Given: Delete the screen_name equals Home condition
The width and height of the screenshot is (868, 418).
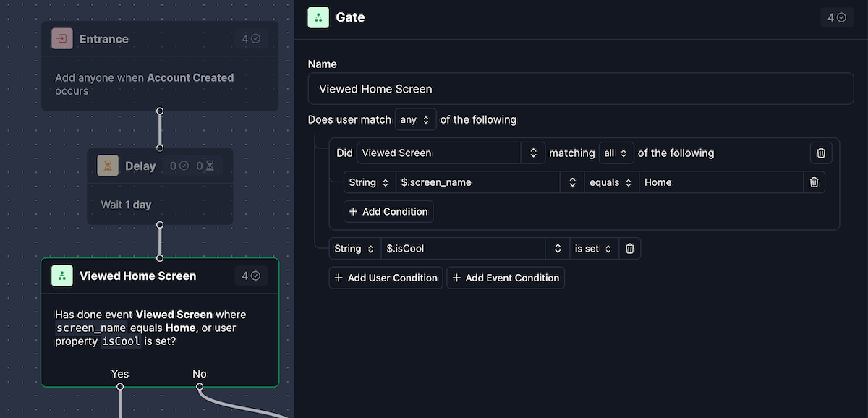Looking at the screenshot, I should click(x=814, y=182).
